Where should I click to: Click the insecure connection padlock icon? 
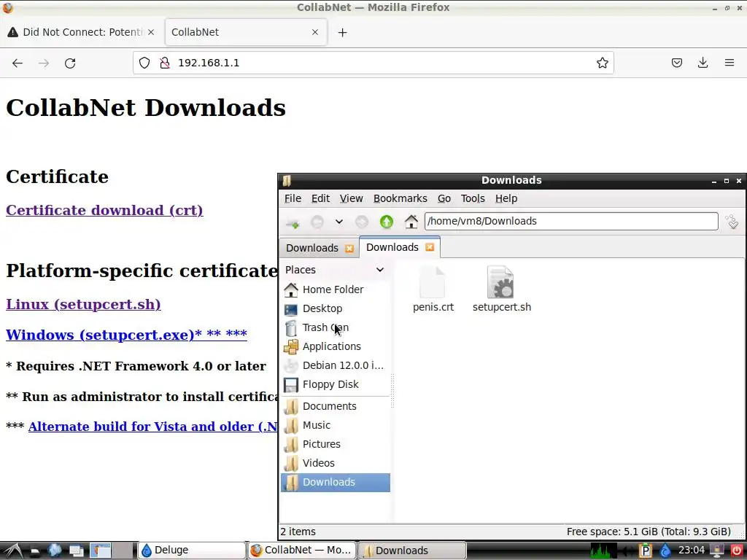165,63
